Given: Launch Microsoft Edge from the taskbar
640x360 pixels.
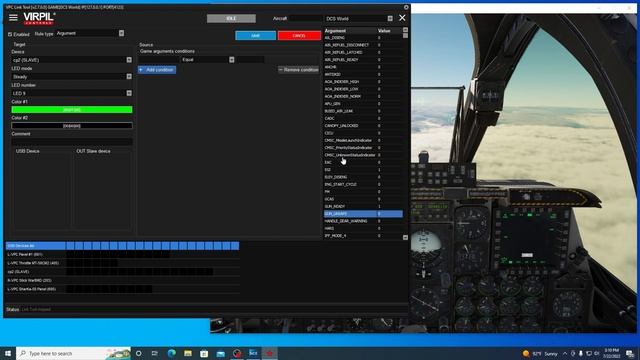Looking at the screenshot, I should pyautogui.click(x=171, y=353).
